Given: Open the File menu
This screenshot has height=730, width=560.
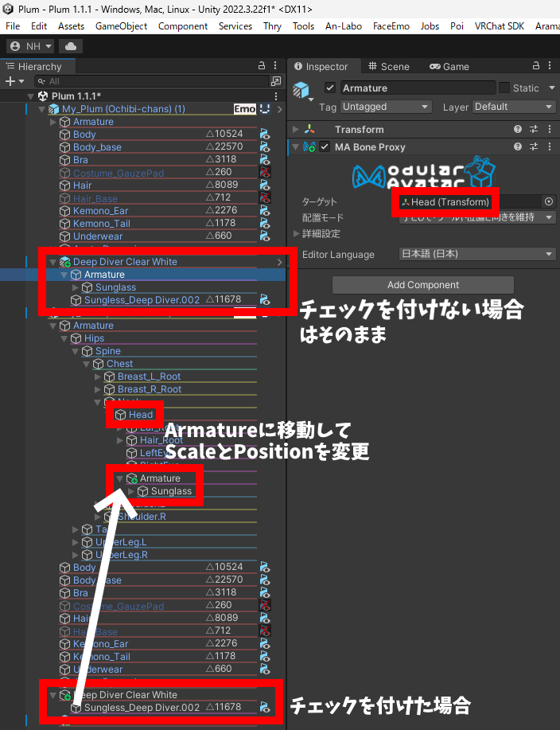Looking at the screenshot, I should [x=13, y=26].
